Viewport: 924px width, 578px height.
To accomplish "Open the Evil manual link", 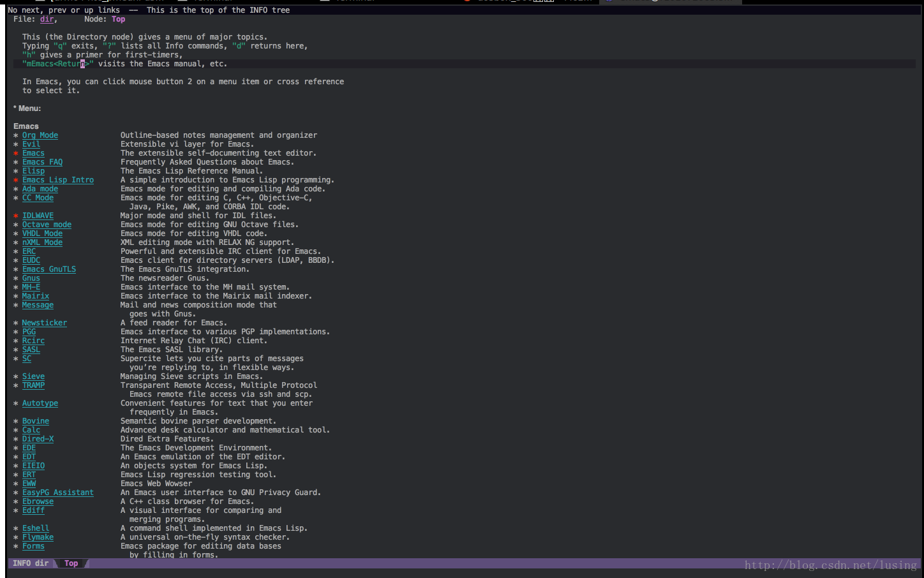I will point(31,144).
